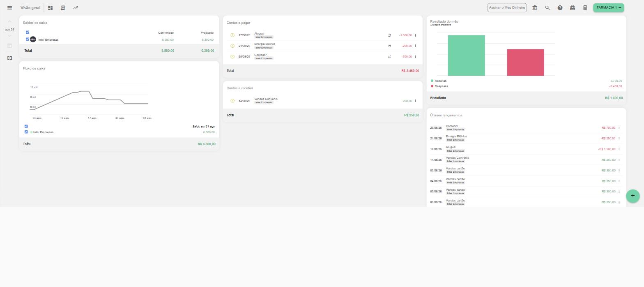The height and width of the screenshot is (287, 644).
Task: Open more options for Contador bill in Contas a pagar
Action: (x=416, y=57)
